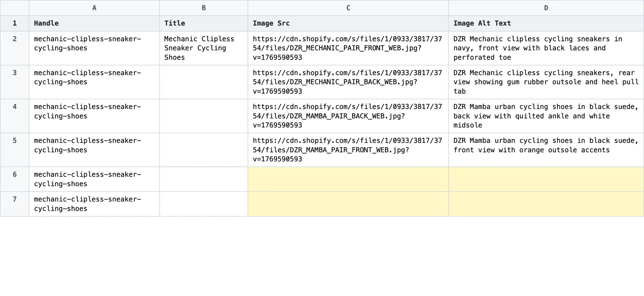The image size is (644, 296).
Task: Select the yellow Image Alt Text cell in row 7
Action: (546, 204)
